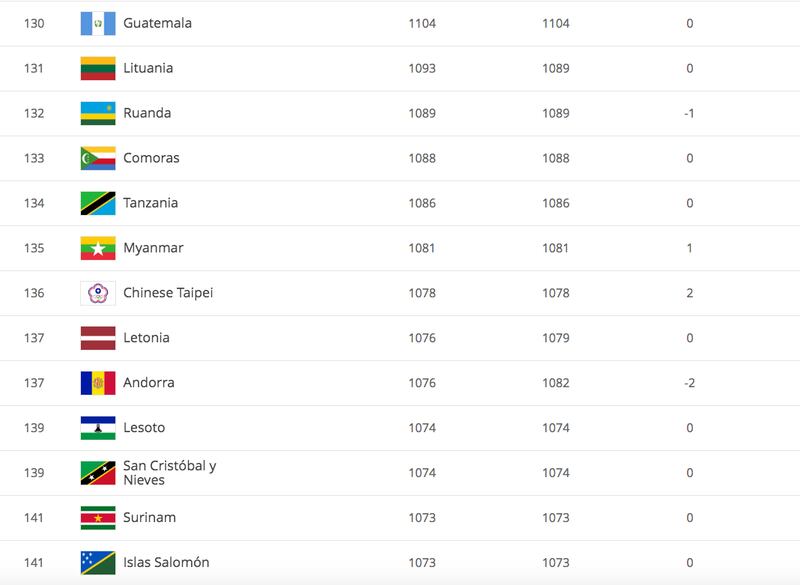Click the Lesoto flag icon
The image size is (800, 585).
click(98, 427)
